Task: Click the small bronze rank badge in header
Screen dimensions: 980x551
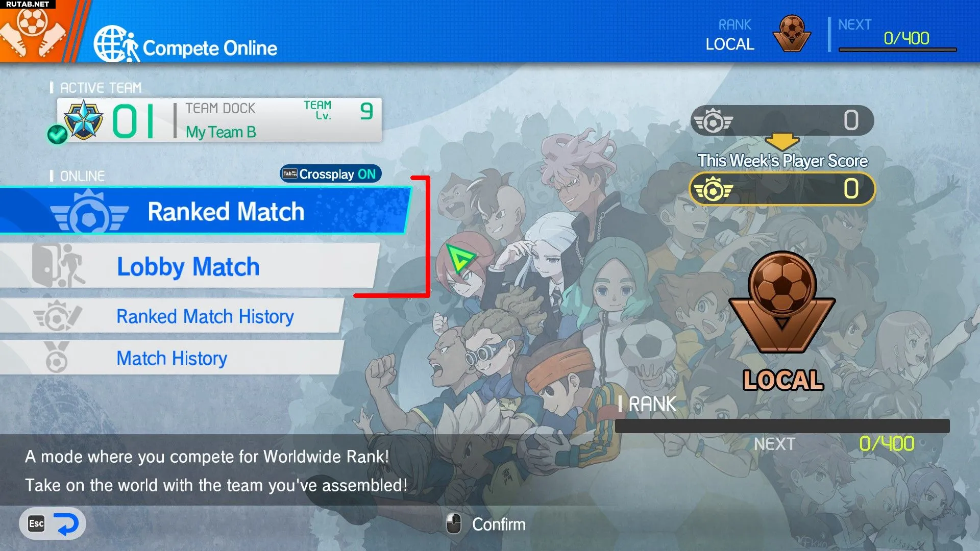Action: coord(792,33)
